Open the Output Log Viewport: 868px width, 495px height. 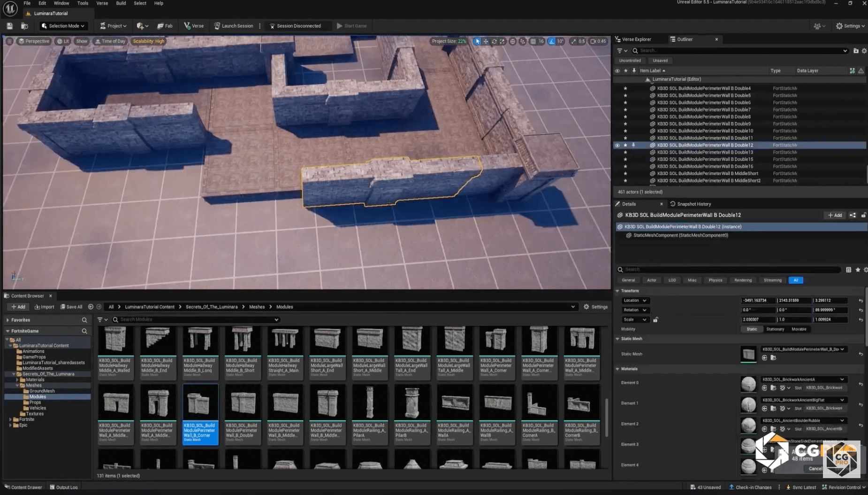64,487
